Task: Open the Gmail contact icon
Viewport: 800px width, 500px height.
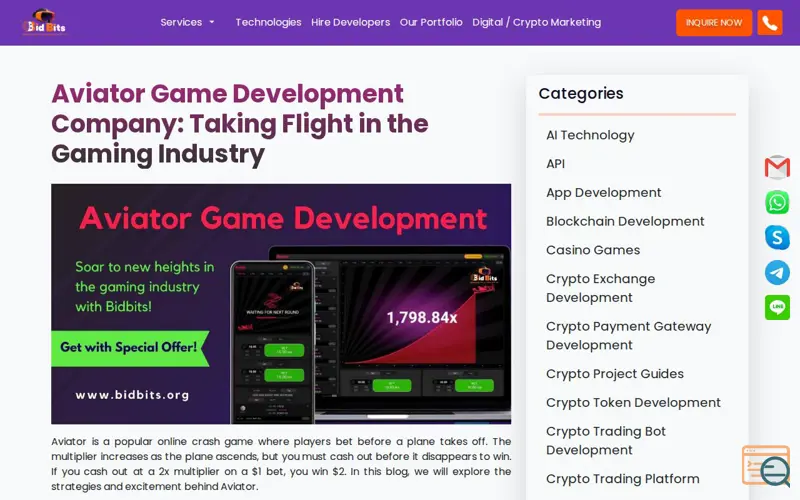Action: [x=777, y=167]
